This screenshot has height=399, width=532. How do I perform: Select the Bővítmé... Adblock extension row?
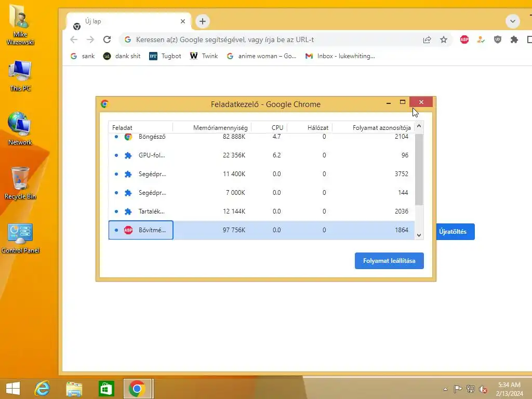click(x=261, y=230)
